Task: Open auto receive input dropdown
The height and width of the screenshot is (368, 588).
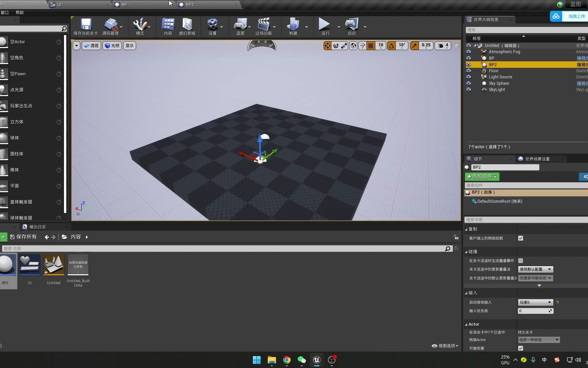Action: (536, 302)
